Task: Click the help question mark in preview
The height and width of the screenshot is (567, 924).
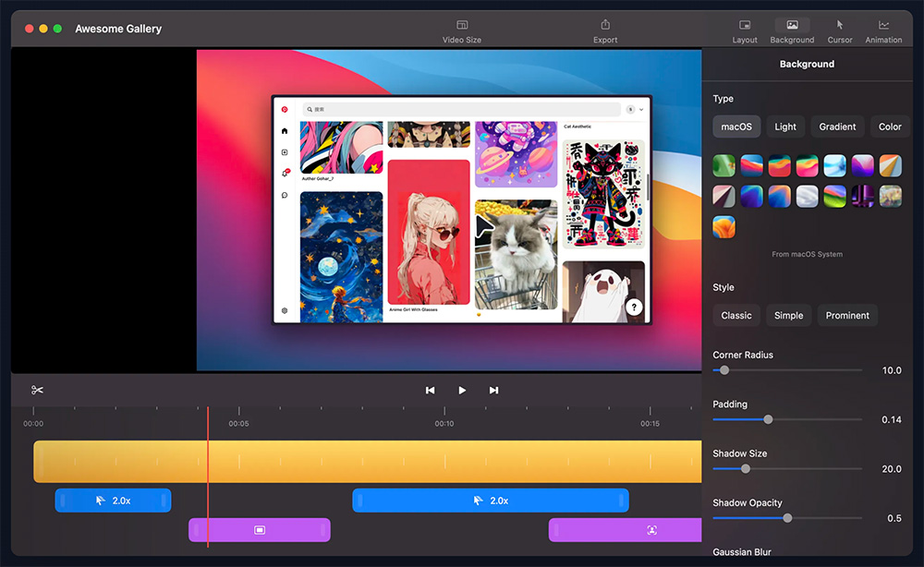Action: point(634,307)
